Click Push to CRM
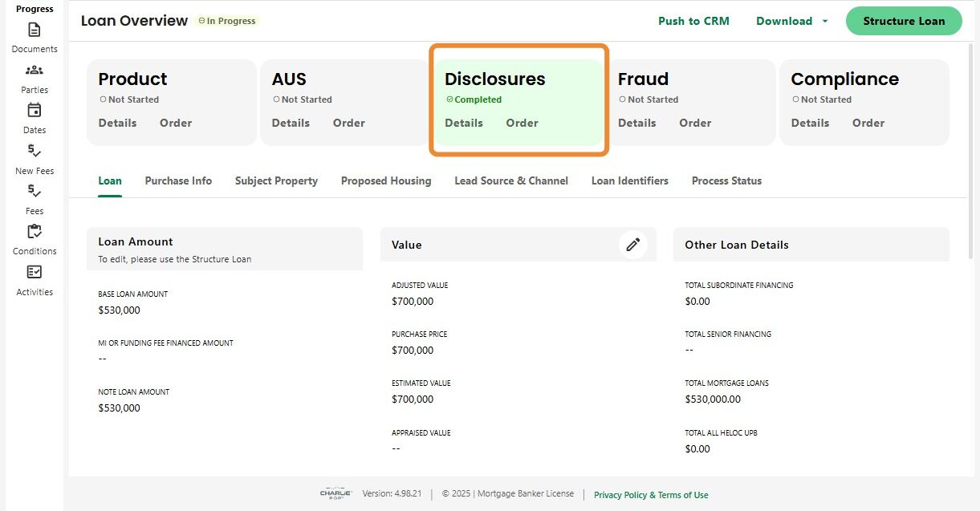This screenshot has width=980, height=511. click(x=693, y=21)
